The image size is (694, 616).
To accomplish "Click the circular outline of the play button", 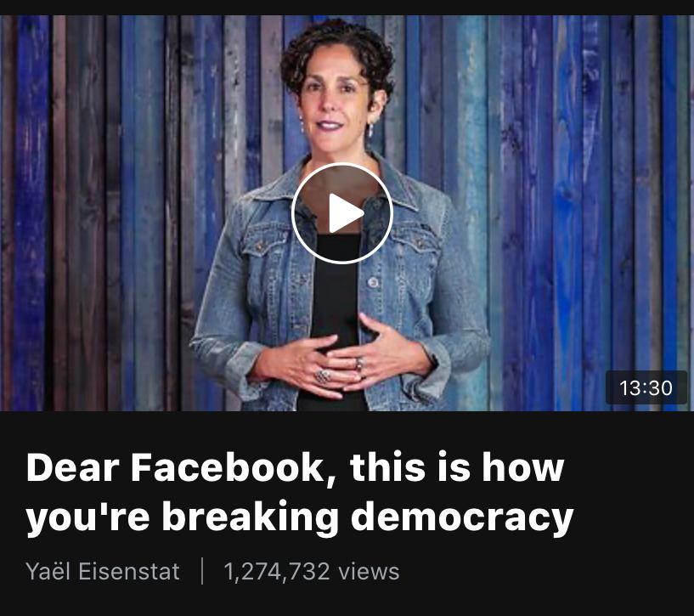I will pyautogui.click(x=342, y=164).
